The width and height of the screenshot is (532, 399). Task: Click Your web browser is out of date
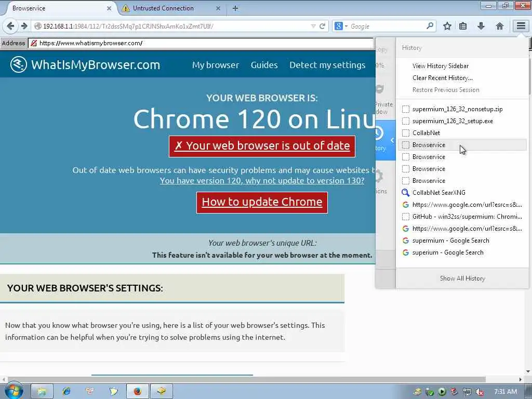tap(262, 146)
